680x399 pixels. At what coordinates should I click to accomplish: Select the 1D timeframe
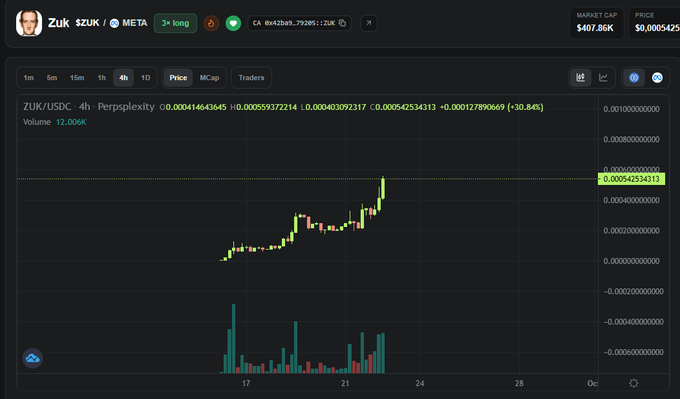click(x=145, y=78)
